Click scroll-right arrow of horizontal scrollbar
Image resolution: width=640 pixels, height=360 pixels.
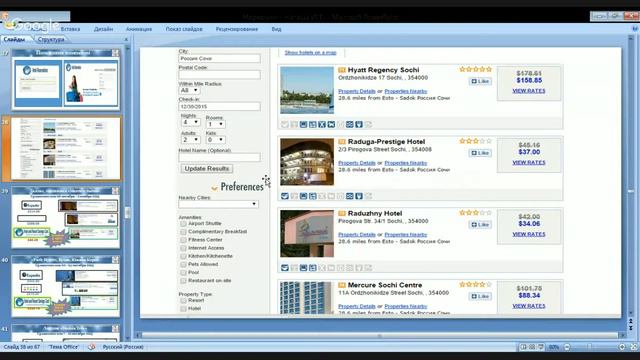(622, 336)
